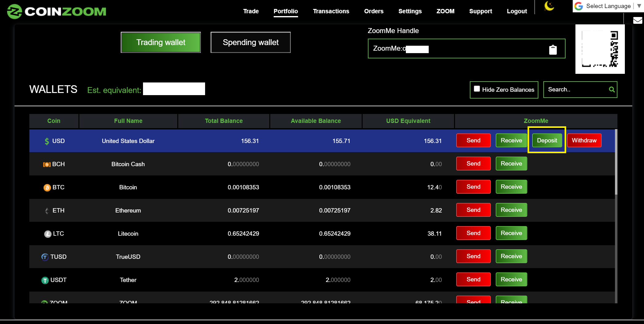Click the ZoomMe QR code image
Viewport: 644px width, 324px height.
(x=600, y=49)
